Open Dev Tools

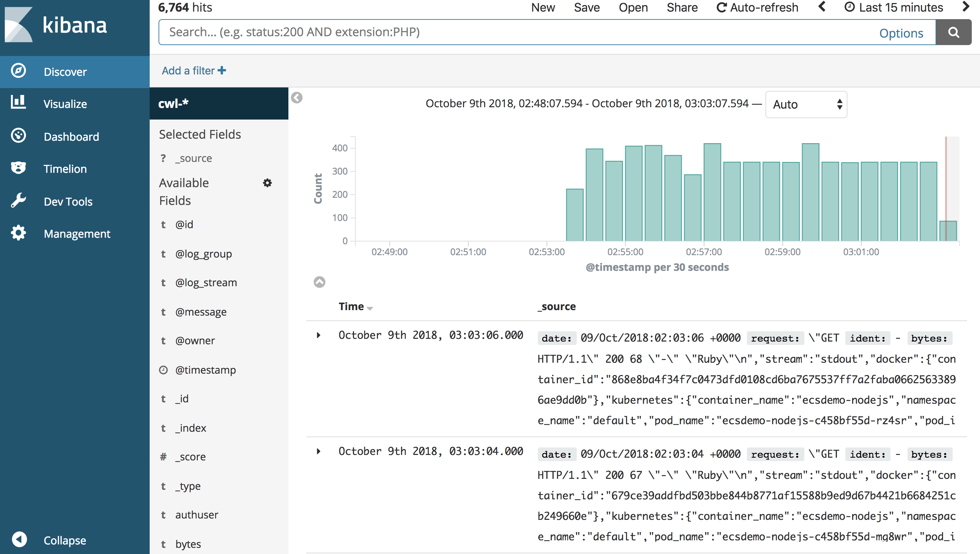point(68,201)
